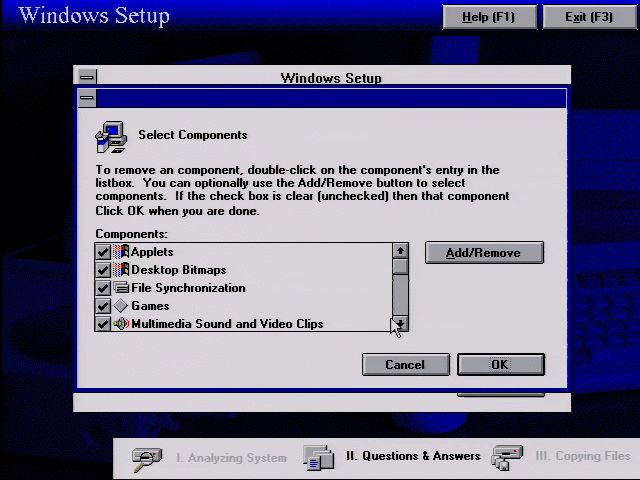Viewport: 640px width, 480px height.
Task: Toggle the Games checkbox
Action: point(103,306)
